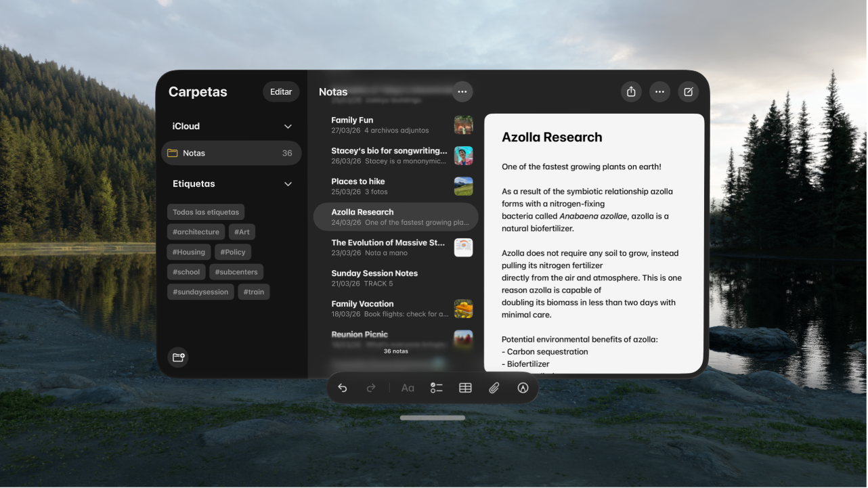Click the Places to hike thumbnail
Image resolution: width=868 pixels, height=488 pixels.
click(x=463, y=186)
